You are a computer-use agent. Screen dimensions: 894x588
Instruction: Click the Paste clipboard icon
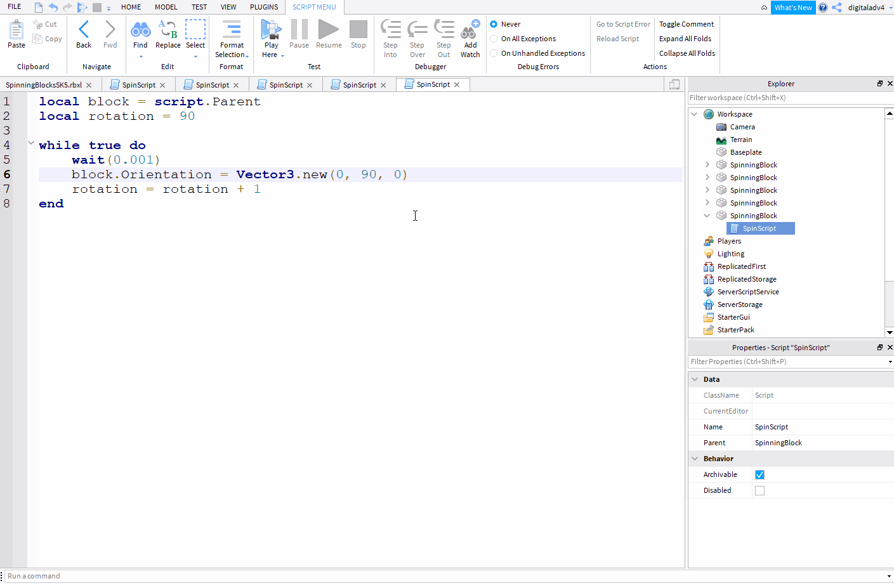(16, 29)
